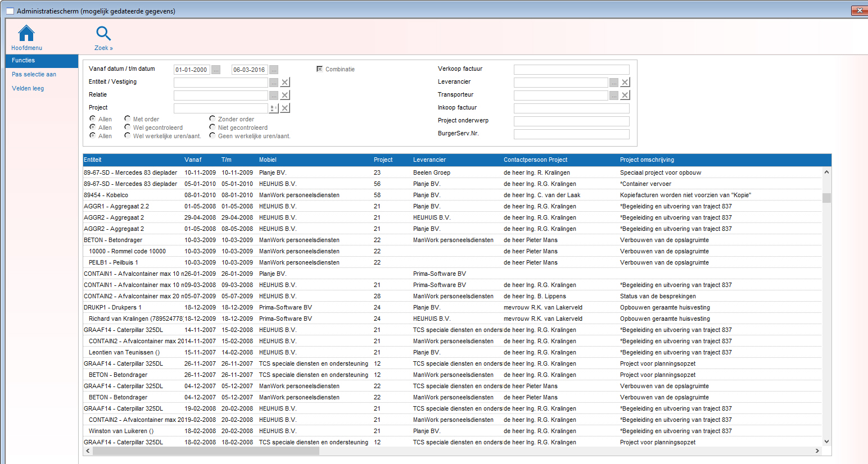Click cell Status van de besprekingen
This screenshot has width=868, height=464.
658,296
